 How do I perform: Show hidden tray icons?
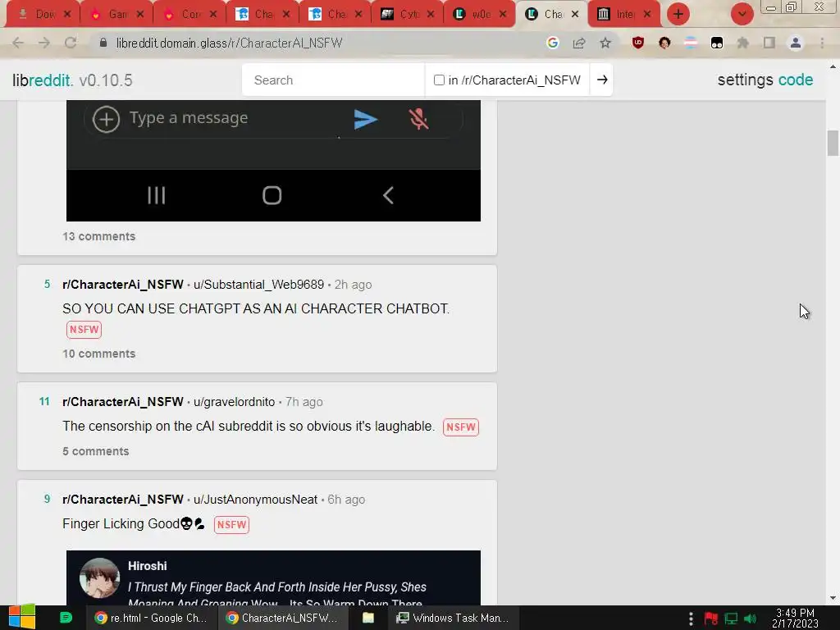pos(691,619)
